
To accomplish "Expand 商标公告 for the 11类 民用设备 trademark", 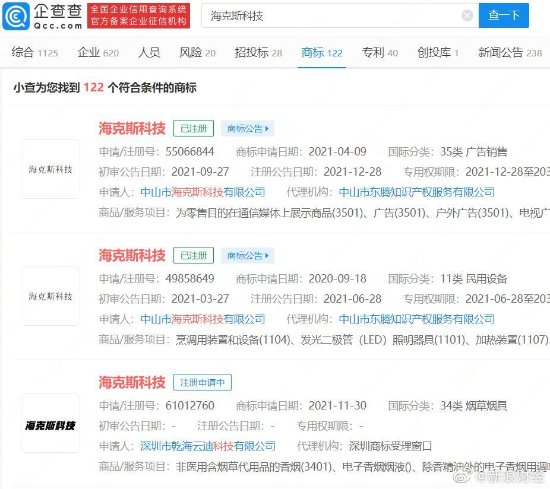I will pos(248,255).
